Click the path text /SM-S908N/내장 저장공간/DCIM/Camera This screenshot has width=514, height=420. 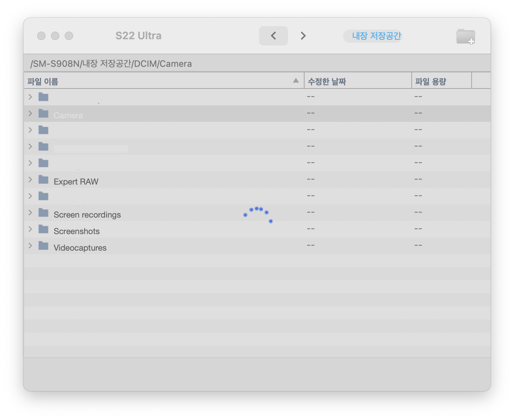click(x=111, y=64)
